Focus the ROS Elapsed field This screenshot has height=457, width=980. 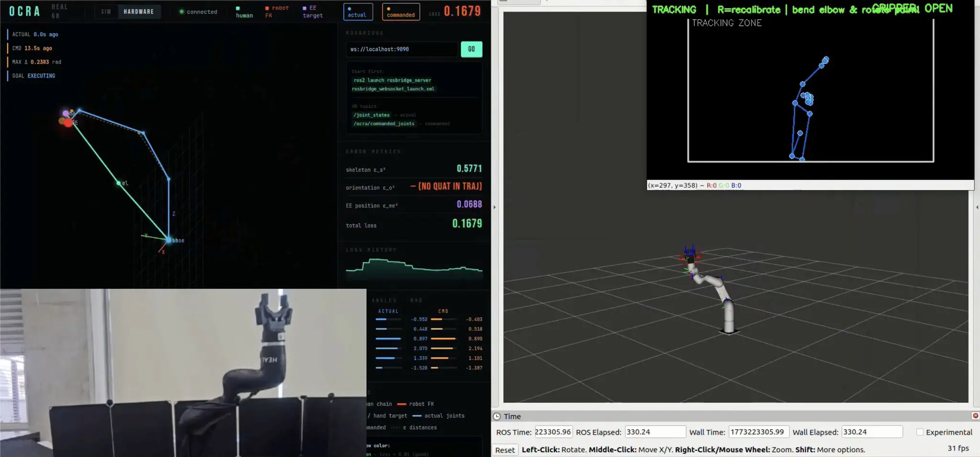click(x=655, y=432)
